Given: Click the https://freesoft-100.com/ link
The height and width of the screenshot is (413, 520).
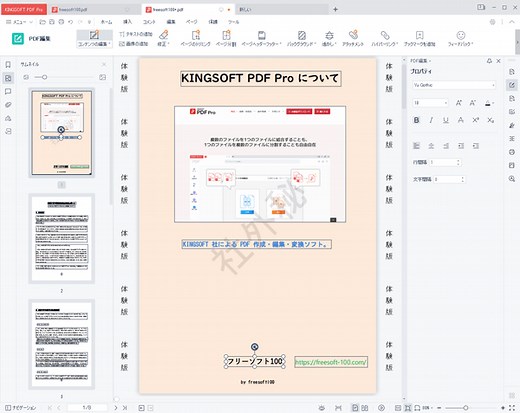Looking at the screenshot, I should pyautogui.click(x=331, y=362).
